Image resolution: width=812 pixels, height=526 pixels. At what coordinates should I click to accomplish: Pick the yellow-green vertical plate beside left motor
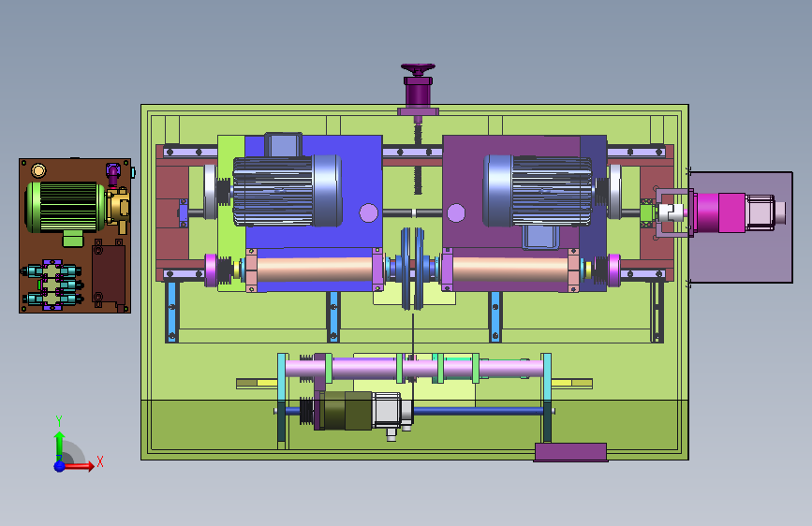tap(231, 213)
